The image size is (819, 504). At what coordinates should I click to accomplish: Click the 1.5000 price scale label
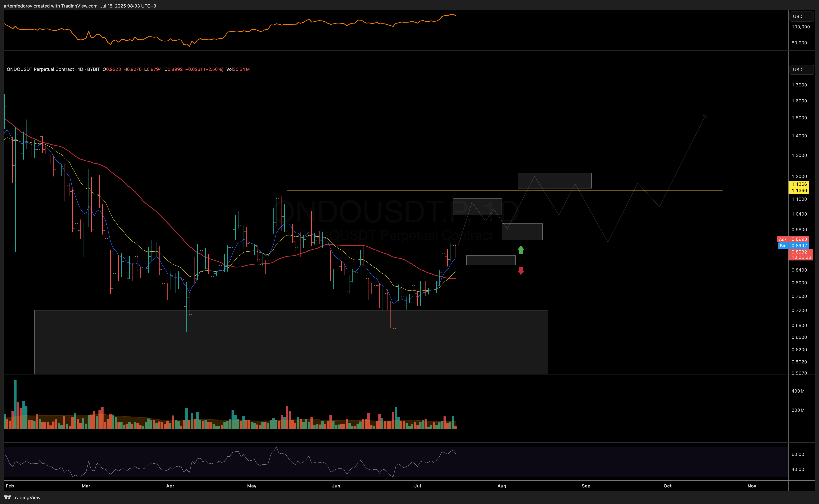(799, 118)
